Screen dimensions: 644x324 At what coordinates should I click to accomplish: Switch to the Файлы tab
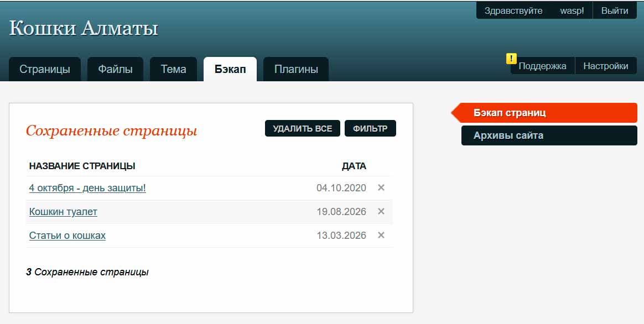(x=116, y=69)
